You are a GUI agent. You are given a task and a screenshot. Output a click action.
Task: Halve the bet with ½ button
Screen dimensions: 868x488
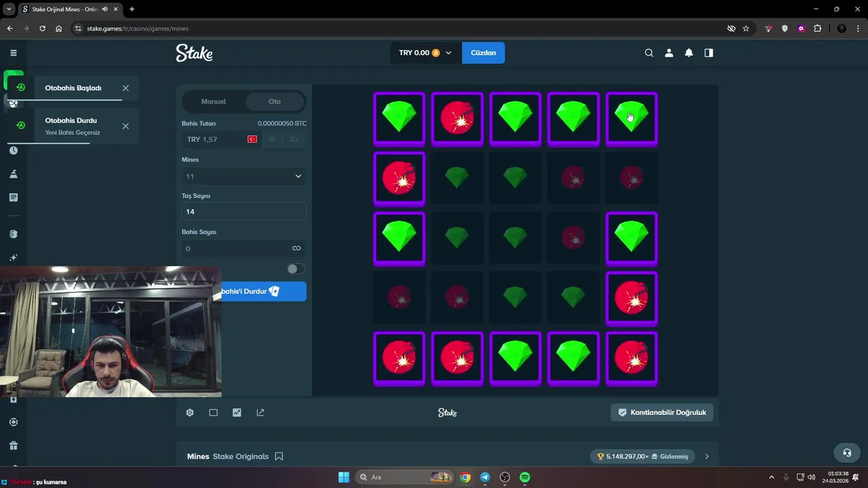[x=272, y=139]
